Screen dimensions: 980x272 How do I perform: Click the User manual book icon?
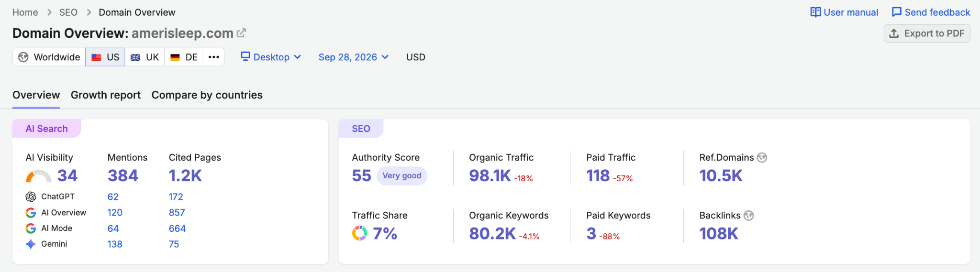(815, 12)
